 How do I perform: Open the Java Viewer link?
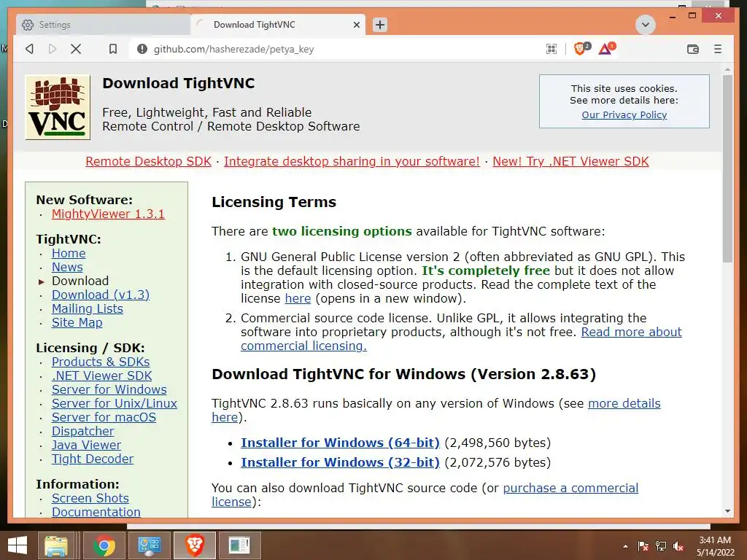[x=86, y=445]
